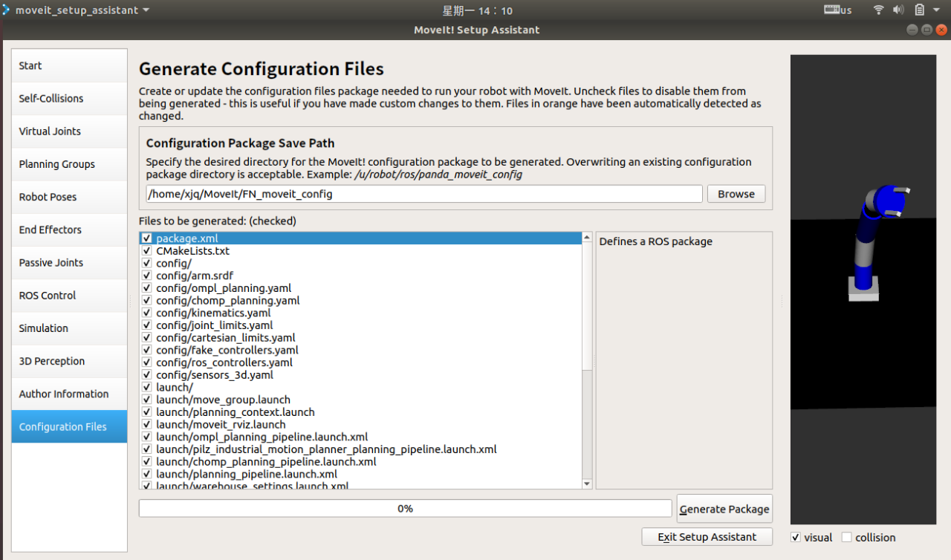951x560 pixels.
Task: Select launch/planning_context.launch file name
Action: [x=235, y=412]
